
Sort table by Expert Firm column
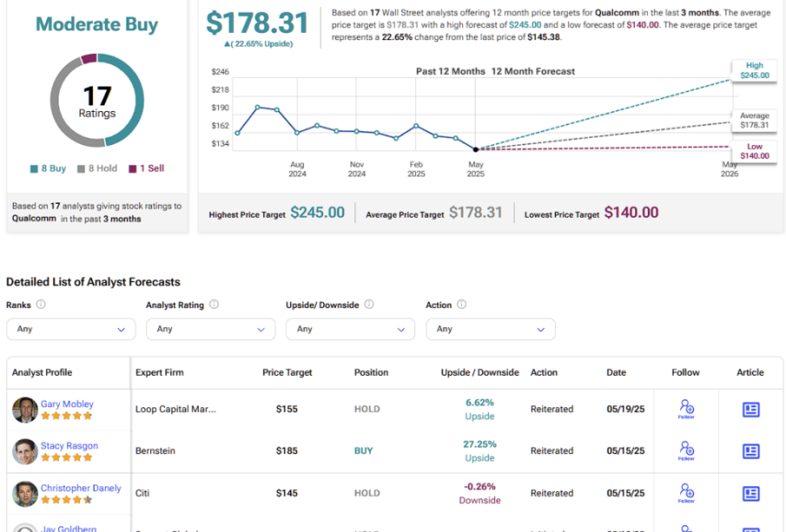pos(160,372)
